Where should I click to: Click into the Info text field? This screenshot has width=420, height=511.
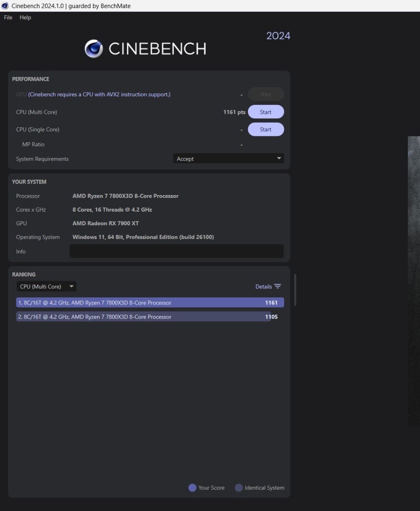(177, 251)
